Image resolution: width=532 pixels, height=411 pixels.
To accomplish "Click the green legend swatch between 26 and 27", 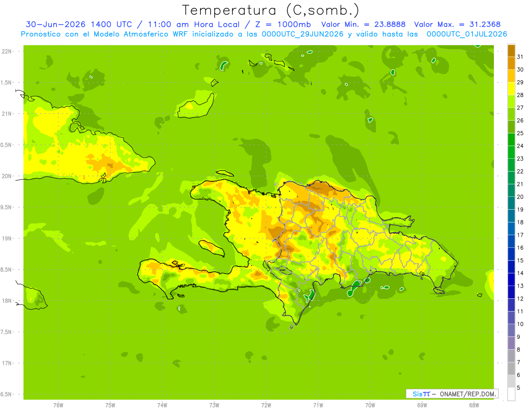I will pyautogui.click(x=511, y=114).
